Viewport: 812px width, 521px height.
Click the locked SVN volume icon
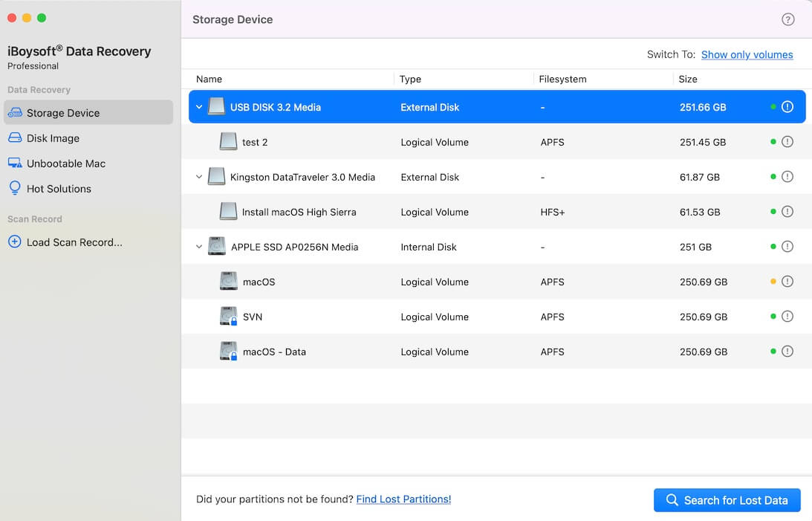(x=228, y=316)
